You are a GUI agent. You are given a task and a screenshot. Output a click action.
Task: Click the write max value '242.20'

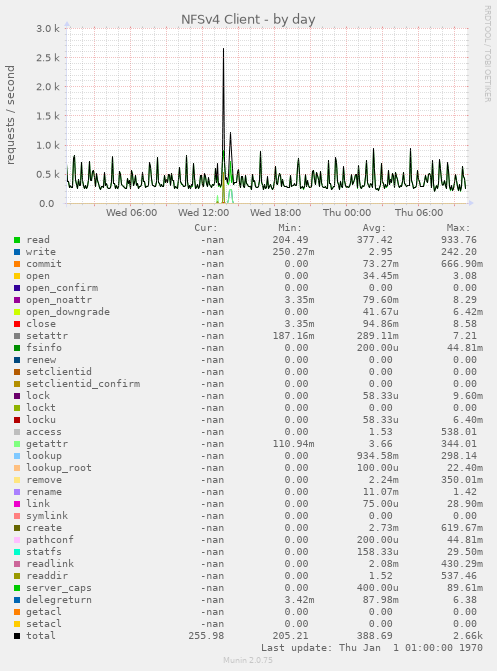[x=459, y=252]
